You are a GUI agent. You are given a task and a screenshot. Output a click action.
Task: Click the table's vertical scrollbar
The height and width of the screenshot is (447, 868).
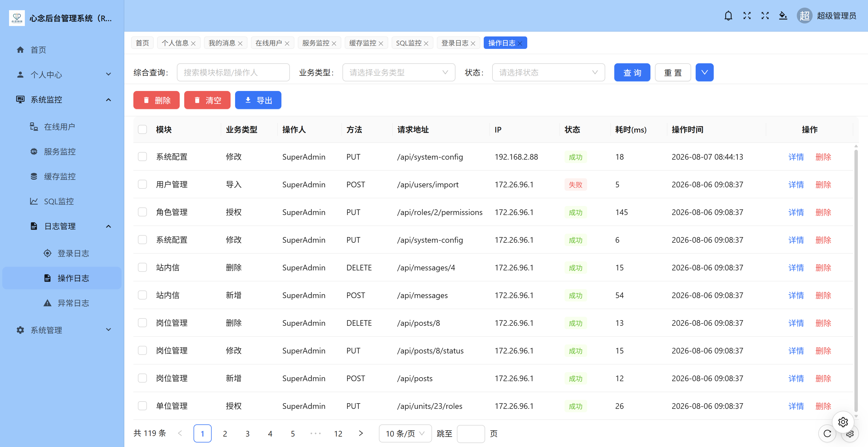click(856, 281)
